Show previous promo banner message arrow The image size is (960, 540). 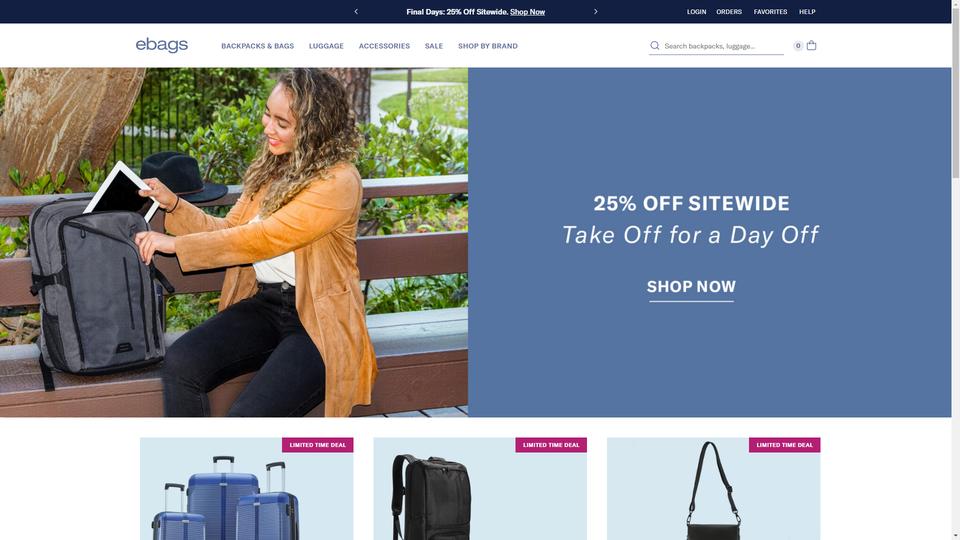[x=356, y=12]
